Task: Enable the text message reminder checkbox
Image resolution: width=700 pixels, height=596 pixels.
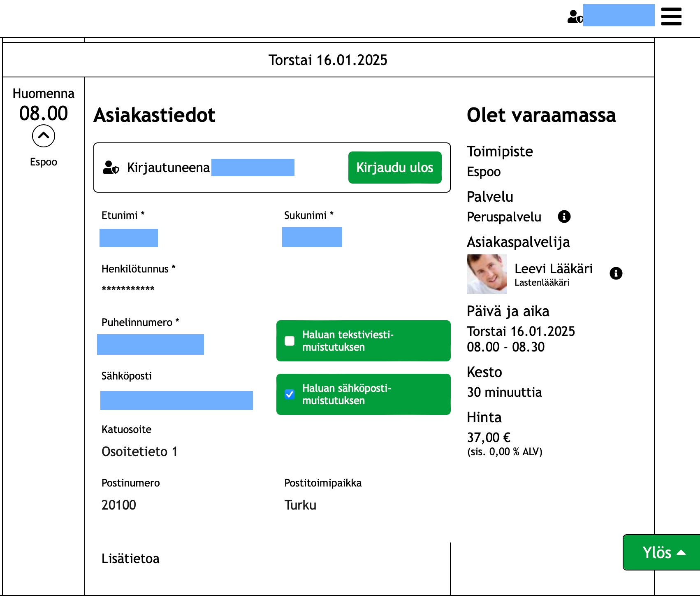Action: tap(290, 341)
